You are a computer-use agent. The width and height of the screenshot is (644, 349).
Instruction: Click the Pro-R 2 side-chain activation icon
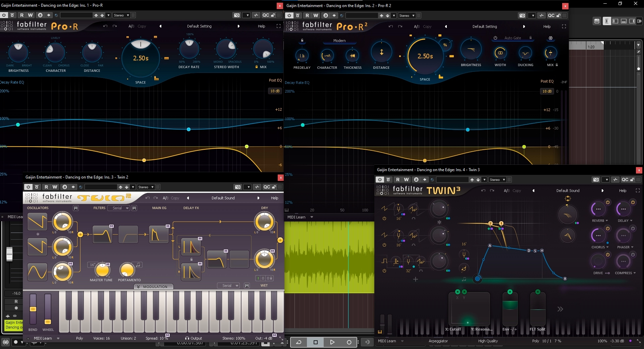541,15
